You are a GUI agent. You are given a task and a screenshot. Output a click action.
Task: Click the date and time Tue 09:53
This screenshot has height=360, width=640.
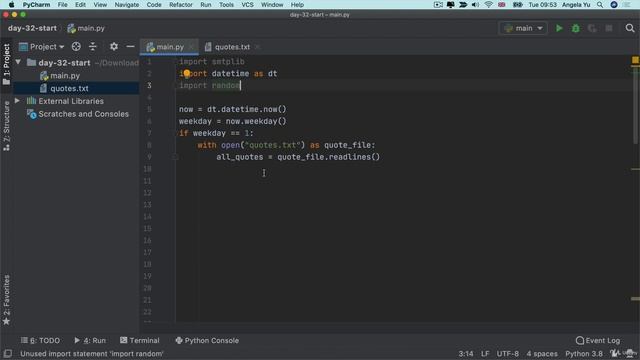pos(542,4)
